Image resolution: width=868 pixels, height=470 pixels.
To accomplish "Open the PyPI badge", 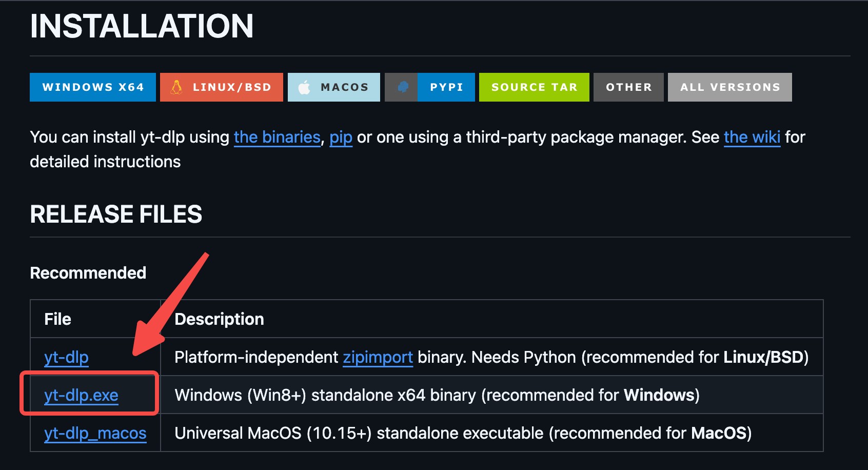I will pyautogui.click(x=430, y=87).
